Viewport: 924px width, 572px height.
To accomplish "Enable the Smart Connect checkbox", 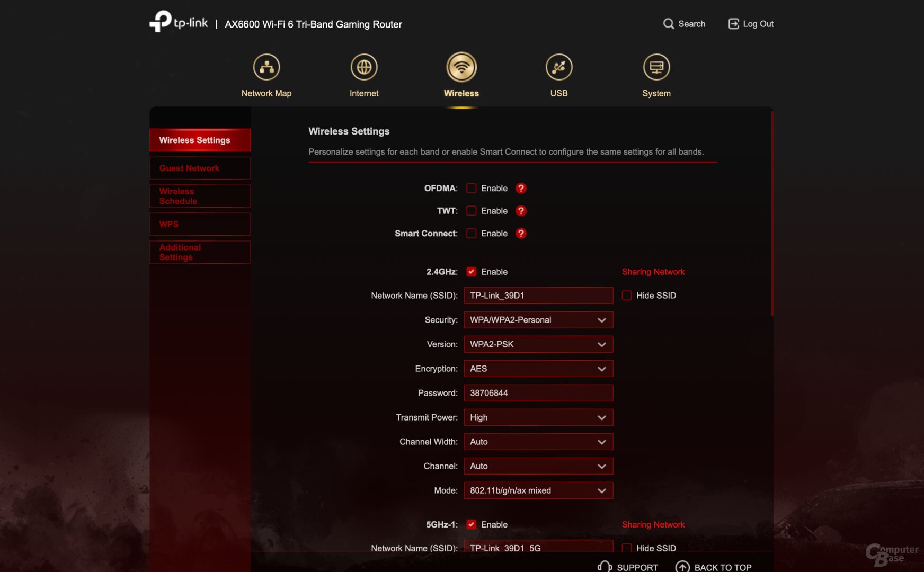I will pyautogui.click(x=471, y=234).
